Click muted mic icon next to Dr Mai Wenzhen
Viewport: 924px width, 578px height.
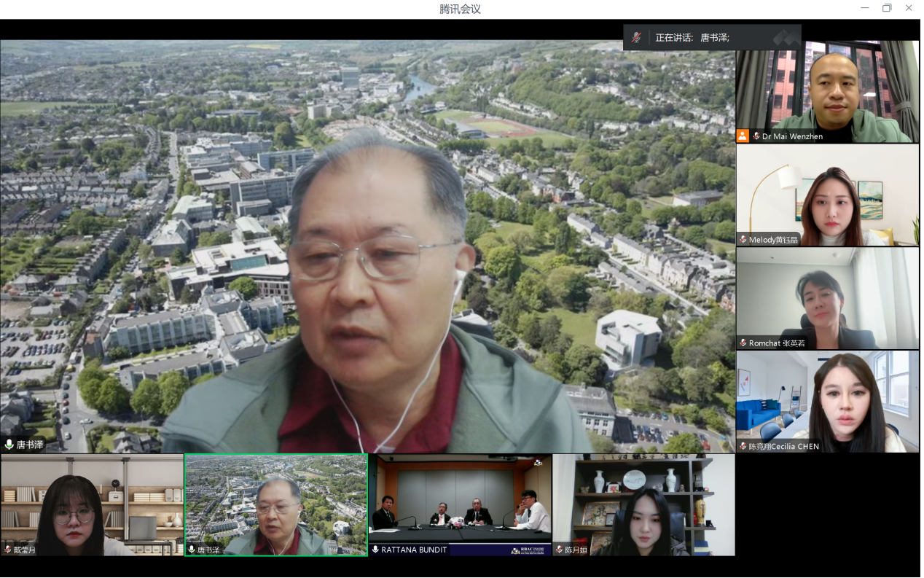pyautogui.click(x=756, y=136)
